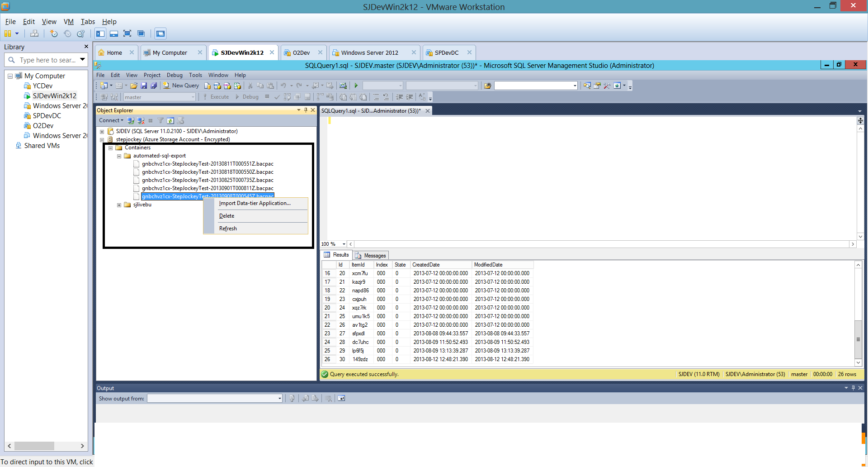Click the Find in Files folder icon
868x467 pixels.
(x=487, y=86)
